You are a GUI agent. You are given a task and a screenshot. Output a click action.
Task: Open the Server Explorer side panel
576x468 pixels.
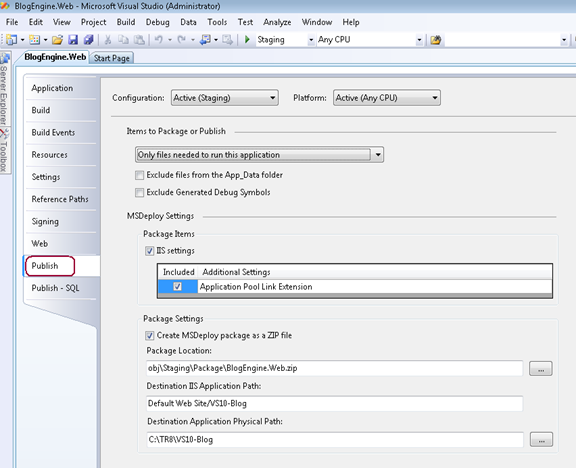[4, 90]
